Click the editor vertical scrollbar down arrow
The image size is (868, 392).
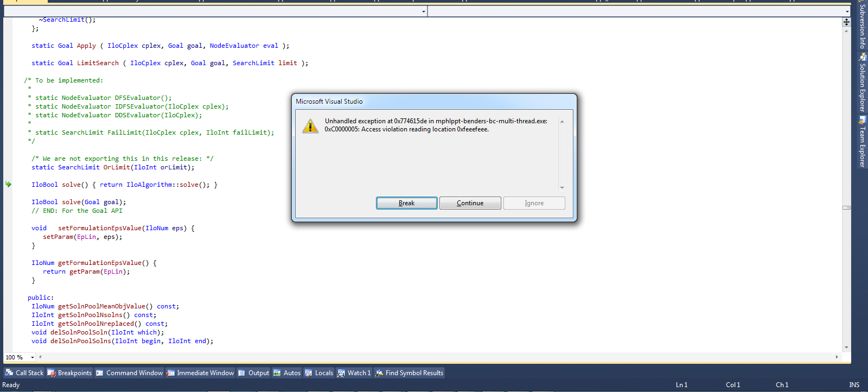(x=846, y=347)
